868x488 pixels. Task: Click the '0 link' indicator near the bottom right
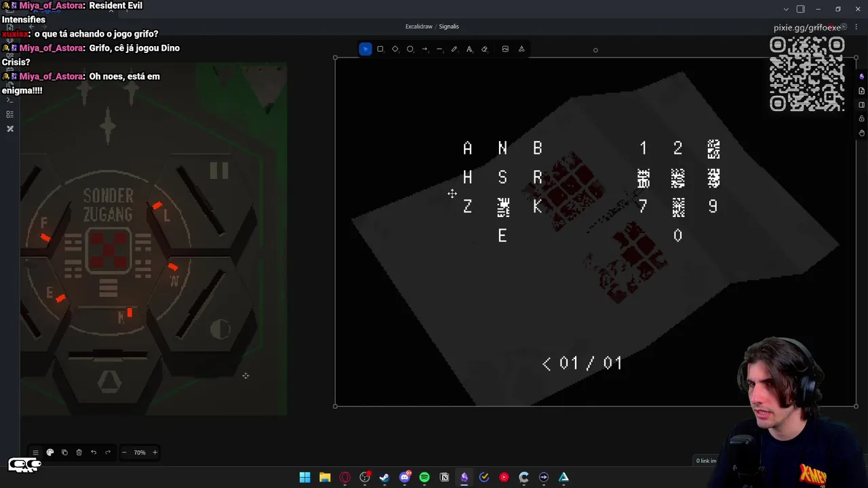(706, 461)
